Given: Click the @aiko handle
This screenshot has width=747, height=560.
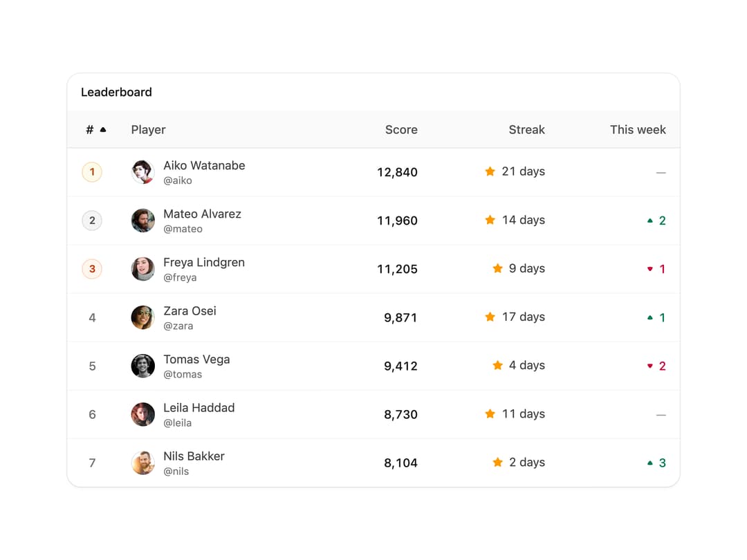Looking at the screenshot, I should click(x=178, y=180).
